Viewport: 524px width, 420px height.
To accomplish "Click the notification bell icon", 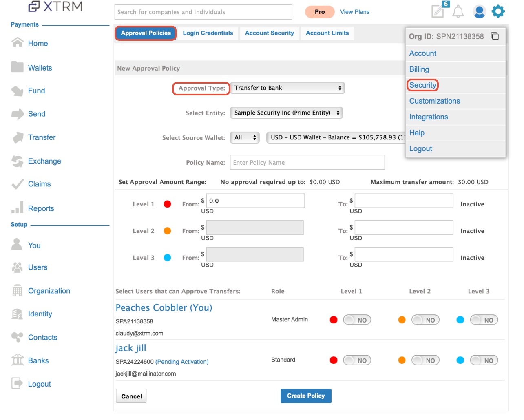I will pyautogui.click(x=458, y=11).
